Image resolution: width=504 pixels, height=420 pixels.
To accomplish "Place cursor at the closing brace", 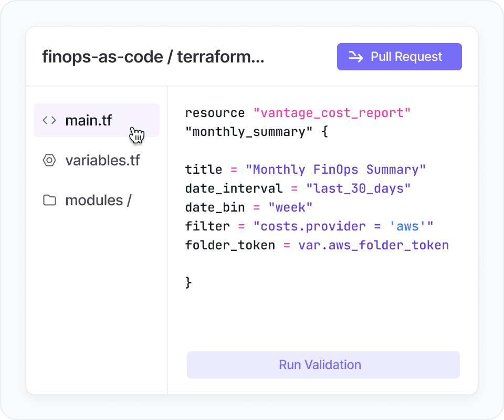I will [x=189, y=283].
